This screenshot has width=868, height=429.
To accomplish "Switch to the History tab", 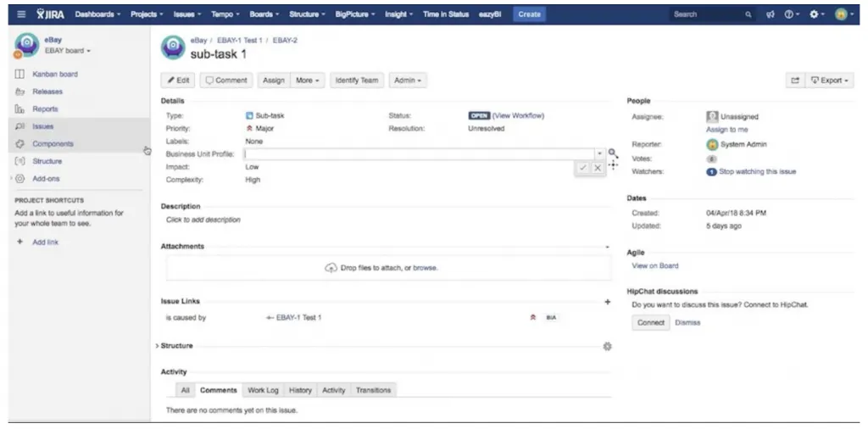I will pyautogui.click(x=300, y=390).
